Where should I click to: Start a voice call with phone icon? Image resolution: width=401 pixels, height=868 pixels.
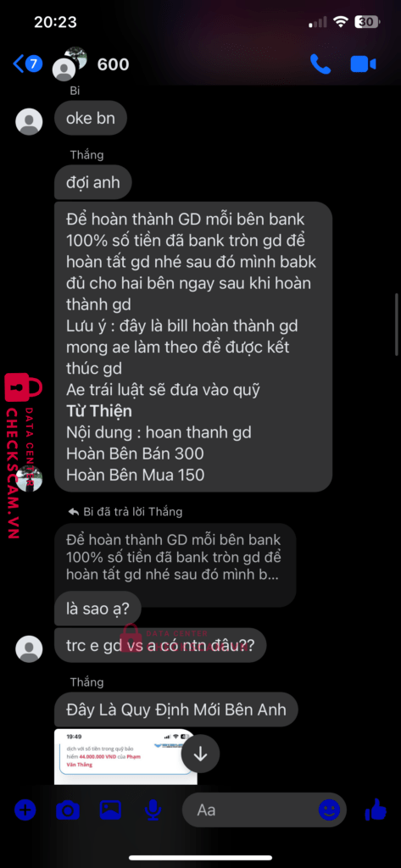point(320,64)
